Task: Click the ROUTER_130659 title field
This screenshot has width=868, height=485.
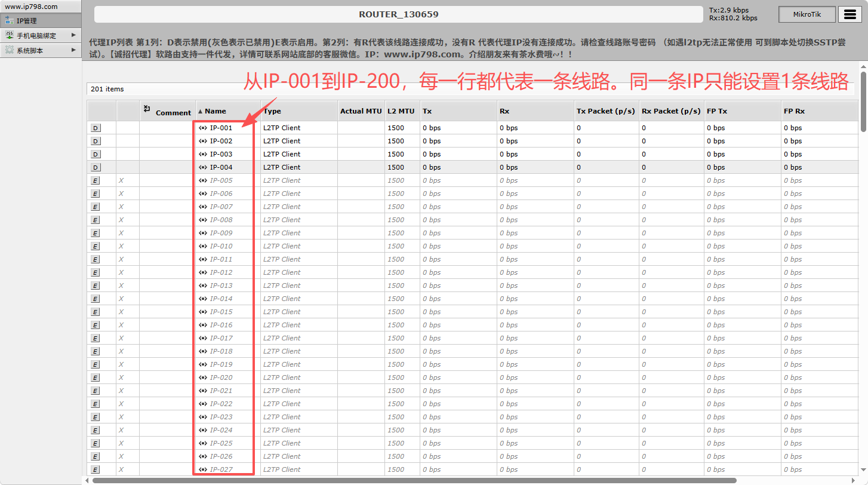Action: tap(399, 14)
